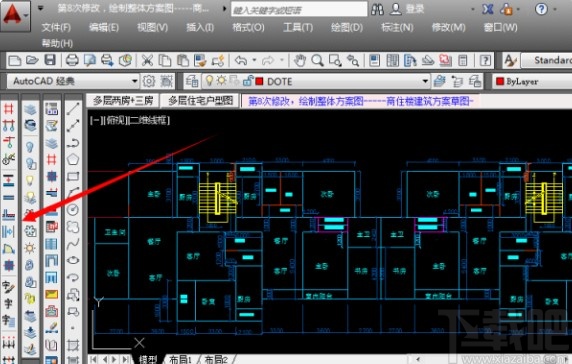The height and width of the screenshot is (364, 572).
Task: Expand the Help dropdown arrow in title bar
Action: click(555, 9)
